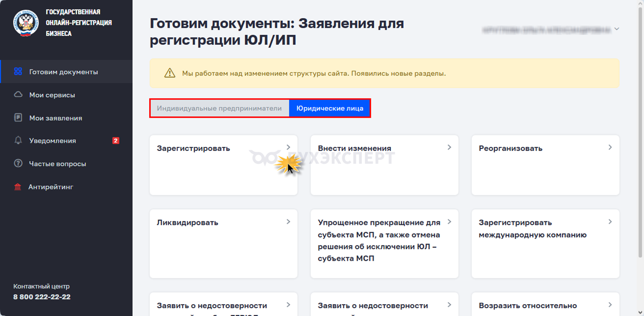The image size is (644, 316).
Task: Switch to Индивидуальные предприниматели tab
Action: coord(219,108)
